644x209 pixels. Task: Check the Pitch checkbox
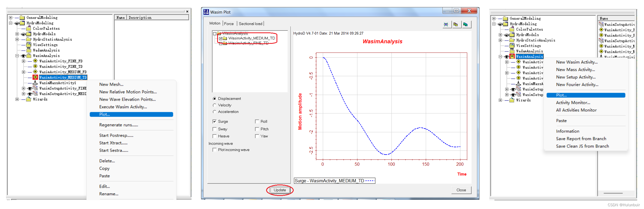click(257, 129)
